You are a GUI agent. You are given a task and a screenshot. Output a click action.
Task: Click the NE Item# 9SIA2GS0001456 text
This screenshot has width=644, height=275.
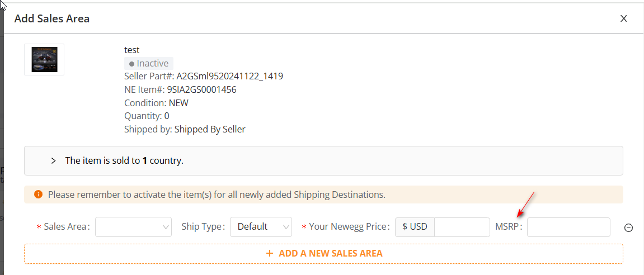click(x=180, y=89)
